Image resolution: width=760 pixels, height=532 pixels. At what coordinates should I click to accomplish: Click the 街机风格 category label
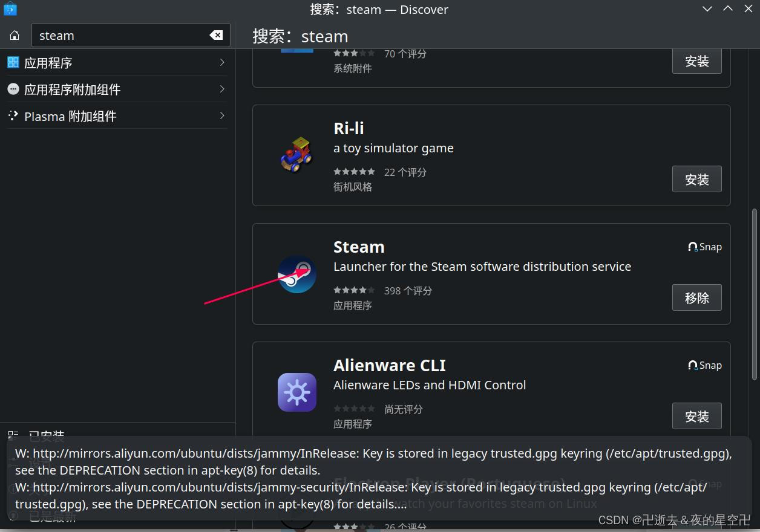coord(353,187)
